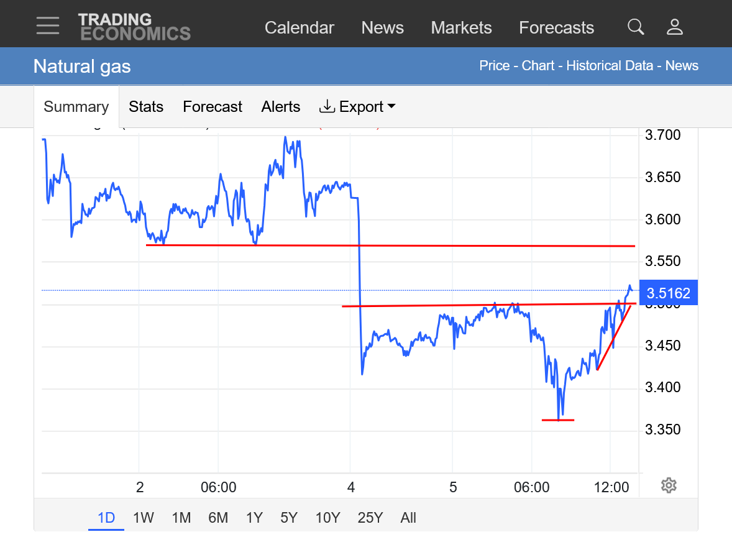Screen dimensions: 732x560
Task: Click the Historical Data header link
Action: (610, 66)
